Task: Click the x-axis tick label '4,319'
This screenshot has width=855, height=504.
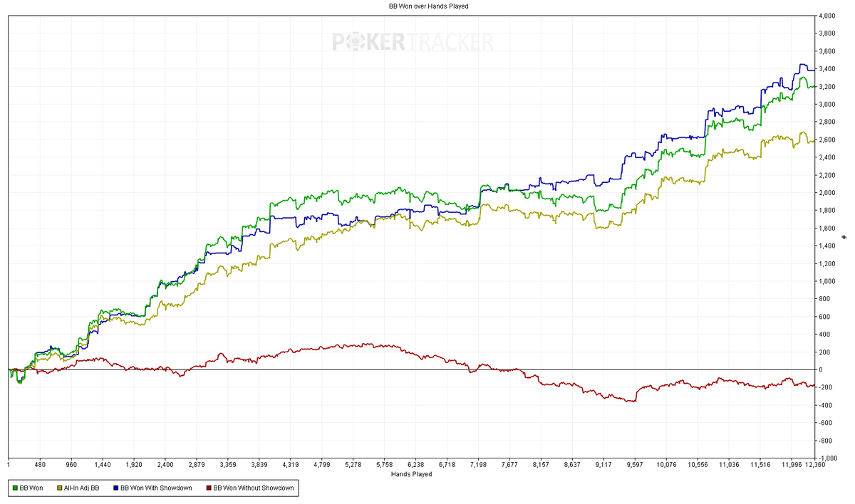Action: pyautogui.click(x=291, y=465)
